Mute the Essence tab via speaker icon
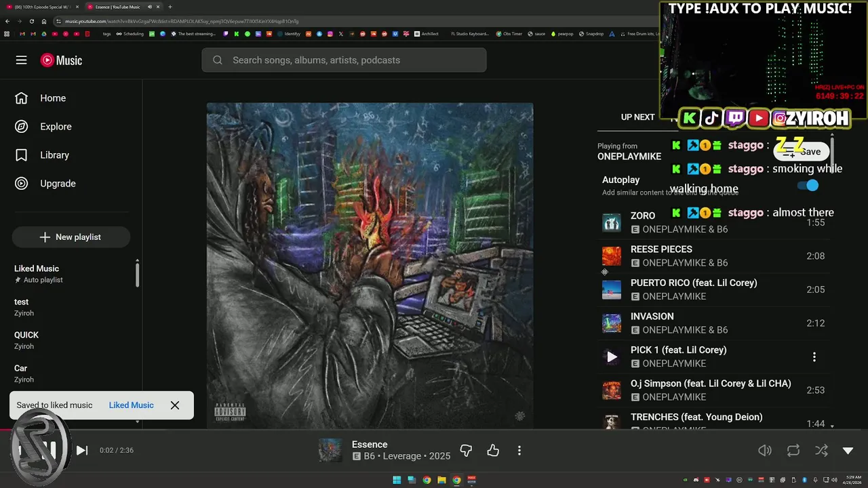The width and height of the screenshot is (868, 488). [x=149, y=7]
